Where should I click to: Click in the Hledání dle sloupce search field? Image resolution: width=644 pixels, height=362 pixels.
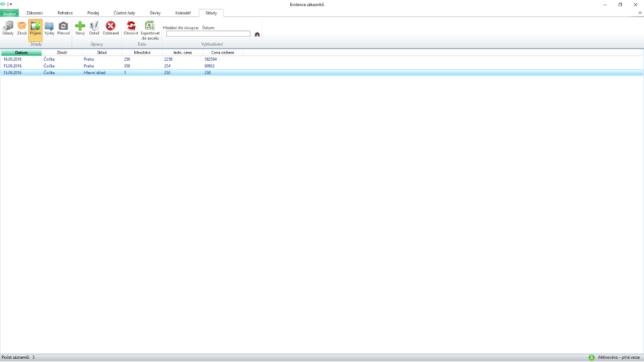coord(208,34)
